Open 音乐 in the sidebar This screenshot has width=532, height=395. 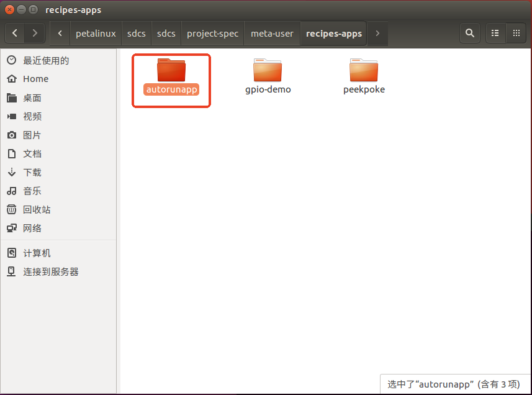coord(58,191)
